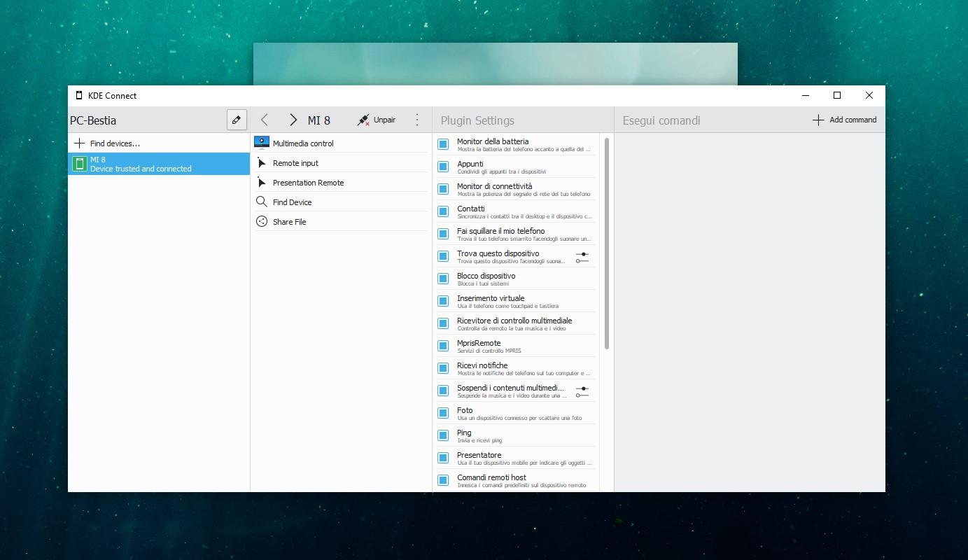Click the plus icon of Find devices

tap(80, 143)
